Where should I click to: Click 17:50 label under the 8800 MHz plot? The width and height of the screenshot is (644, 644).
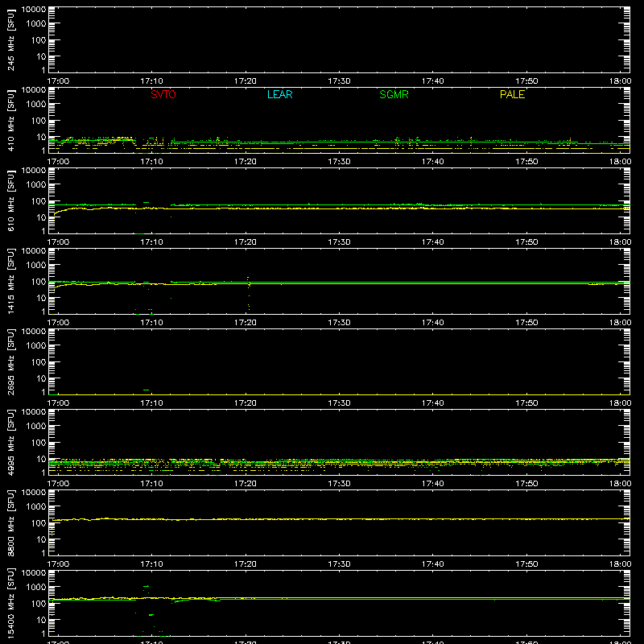(x=526, y=564)
